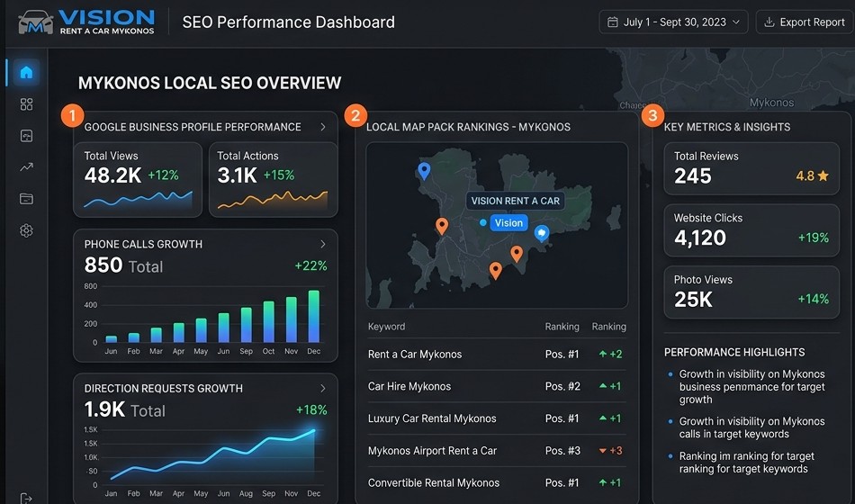Open the Total Views card
This screenshot has height=504, width=855.
pyautogui.click(x=138, y=180)
